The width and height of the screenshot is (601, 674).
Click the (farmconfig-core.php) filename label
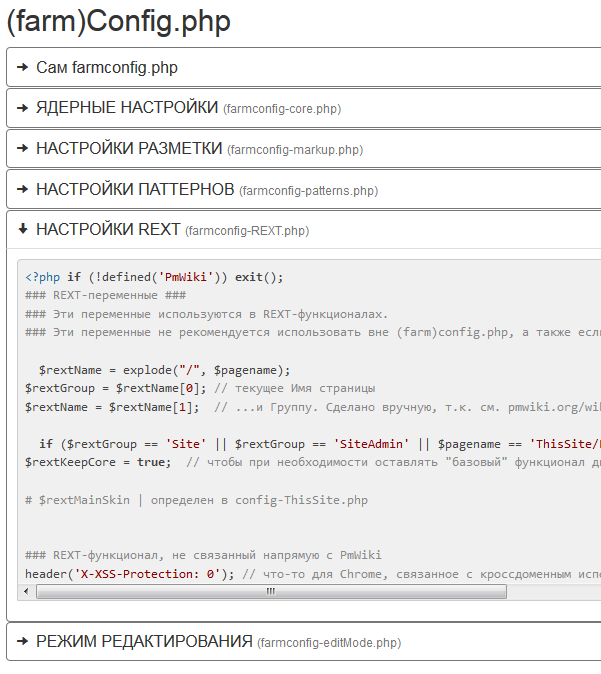(x=282, y=109)
